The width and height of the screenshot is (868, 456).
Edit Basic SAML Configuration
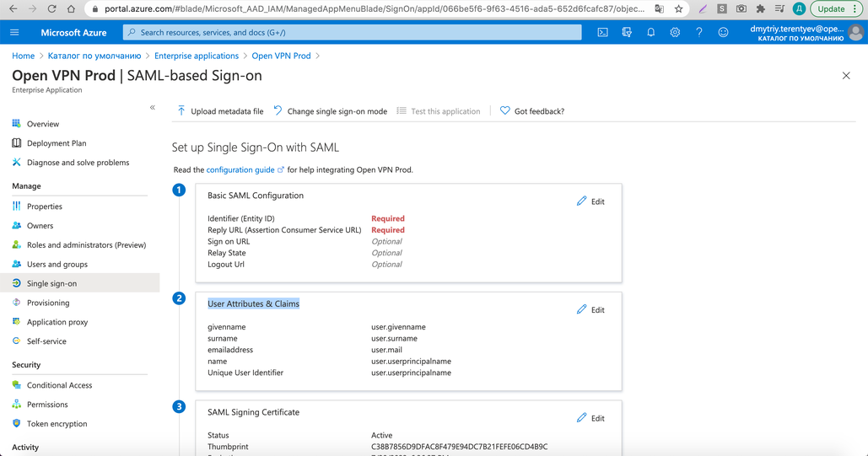pyautogui.click(x=590, y=201)
